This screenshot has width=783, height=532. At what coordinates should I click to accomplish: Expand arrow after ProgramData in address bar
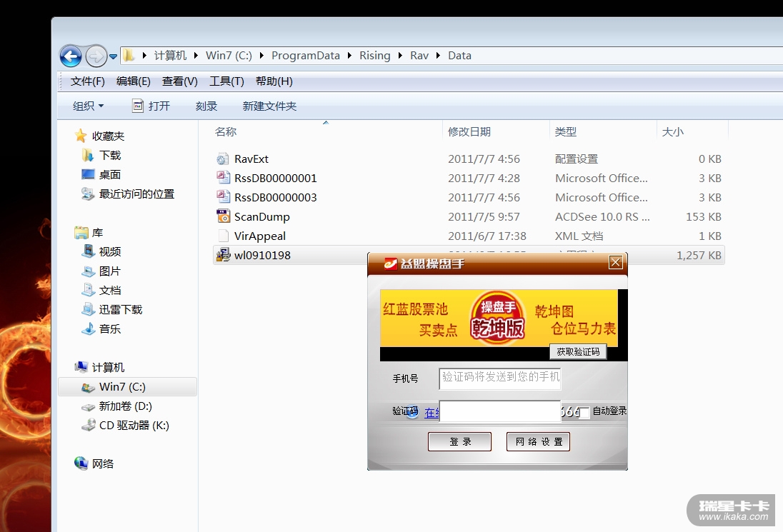(349, 56)
